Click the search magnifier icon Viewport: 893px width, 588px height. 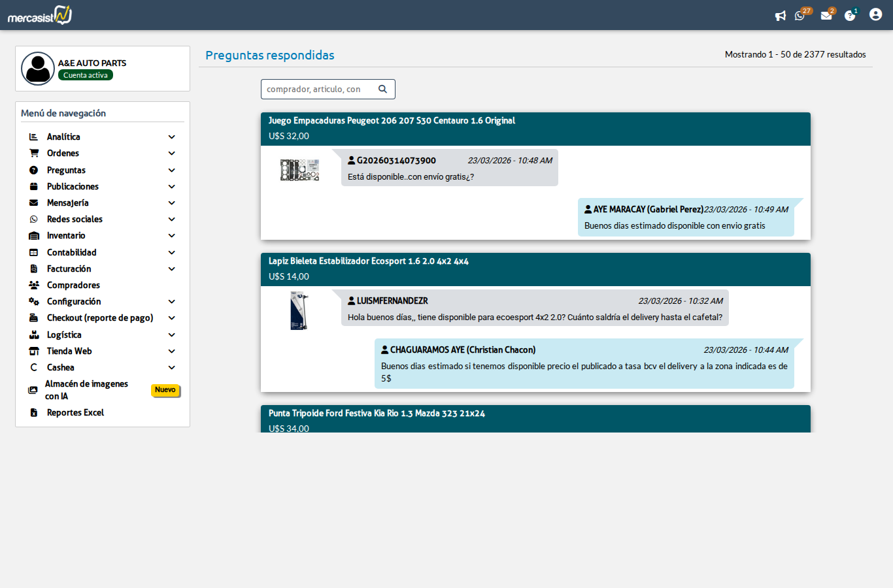tap(383, 89)
